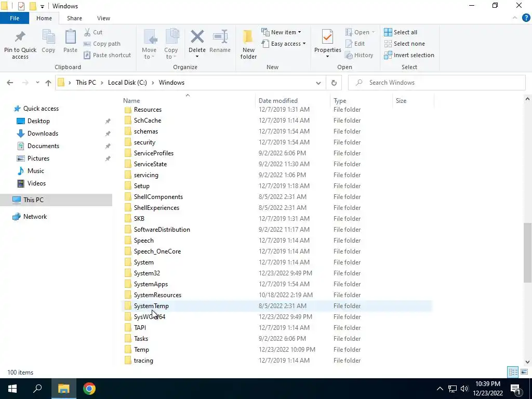532x399 pixels.
Task: Open Google Chrome from taskbar
Action: 89,389
